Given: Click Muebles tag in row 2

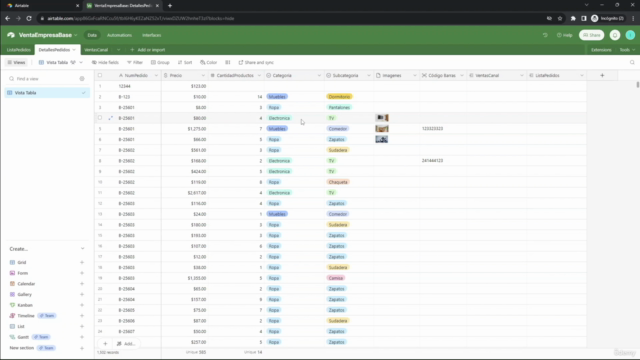Looking at the screenshot, I should pos(277,97).
